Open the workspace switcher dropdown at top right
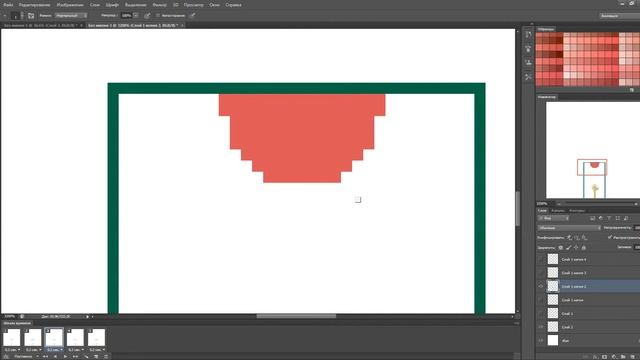The image size is (640, 360). coord(620,16)
